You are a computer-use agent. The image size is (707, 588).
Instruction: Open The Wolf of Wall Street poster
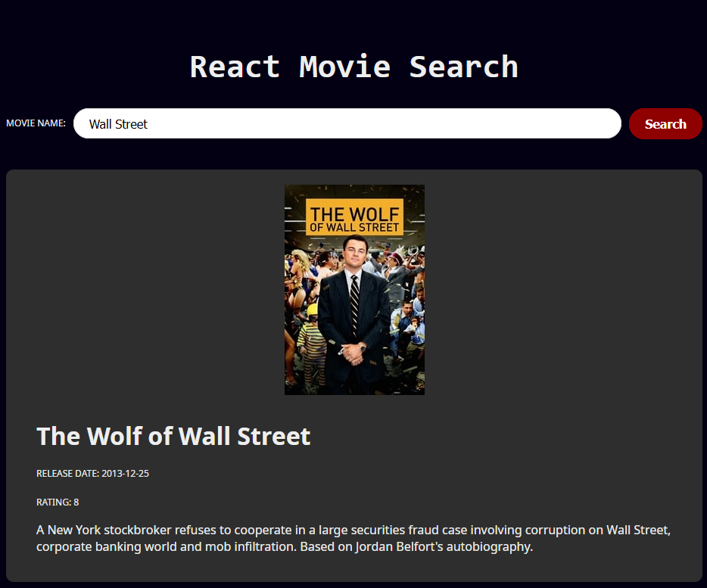coord(354,290)
